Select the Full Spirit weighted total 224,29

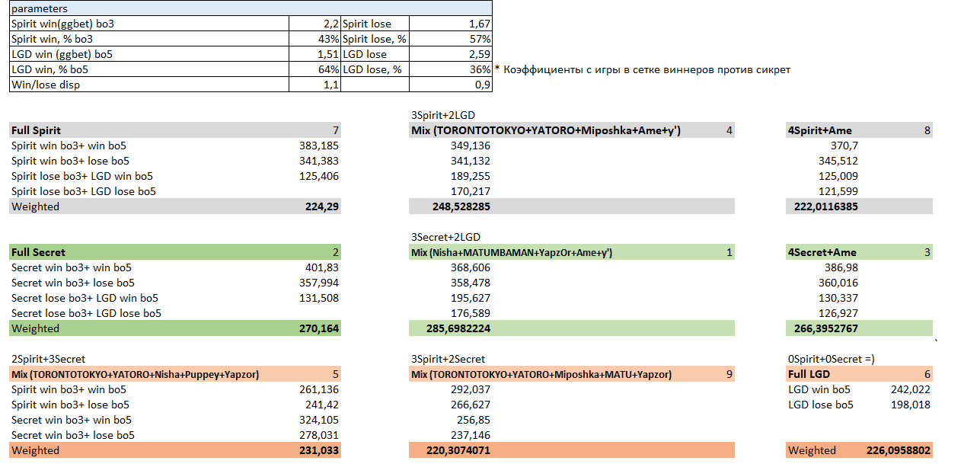(x=321, y=206)
